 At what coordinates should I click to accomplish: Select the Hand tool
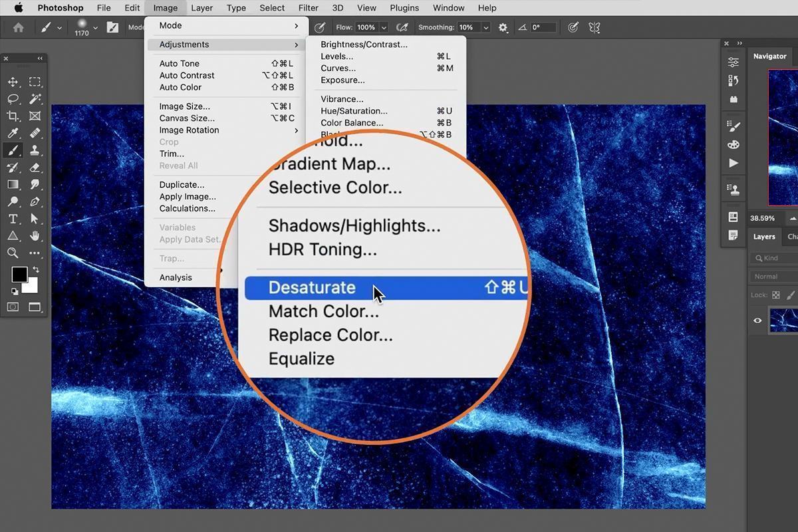point(35,236)
